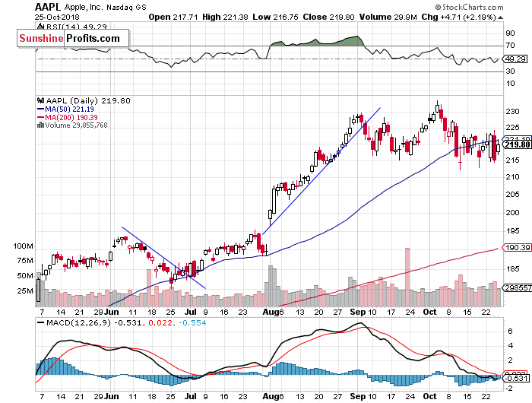Select the black MACD legend line
The image size is (532, 403).
pos(41,322)
